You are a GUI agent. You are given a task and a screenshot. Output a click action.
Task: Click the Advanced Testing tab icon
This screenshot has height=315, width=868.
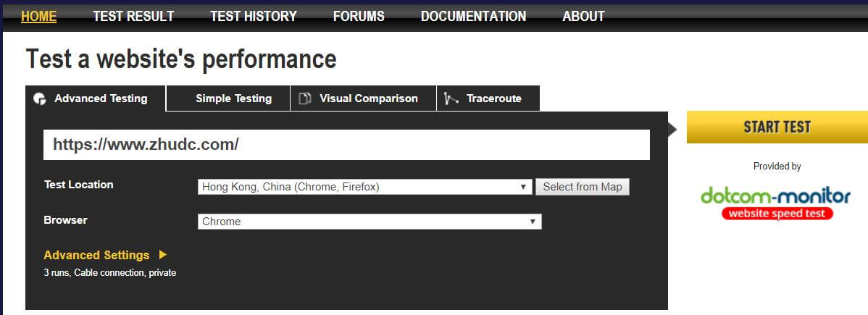[x=40, y=99]
